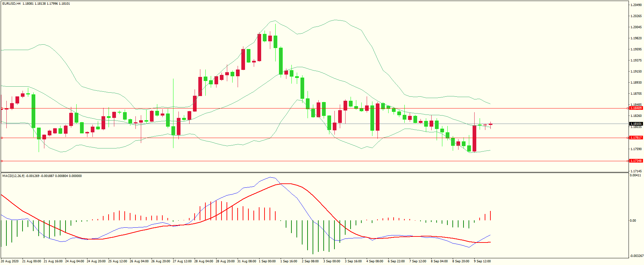This screenshot has height=265, width=644.
Task: Click the 21 Aug 16:00 time axis label
Action: coord(53,261)
